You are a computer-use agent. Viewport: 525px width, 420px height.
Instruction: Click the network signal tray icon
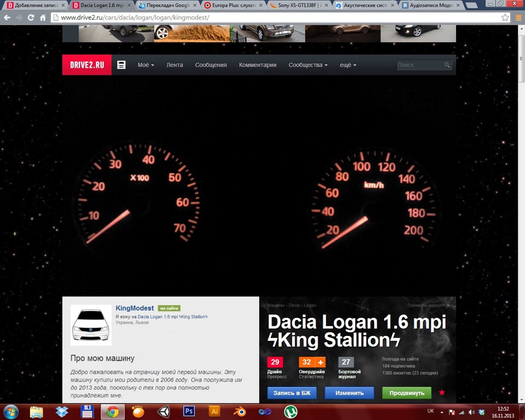[x=462, y=412]
